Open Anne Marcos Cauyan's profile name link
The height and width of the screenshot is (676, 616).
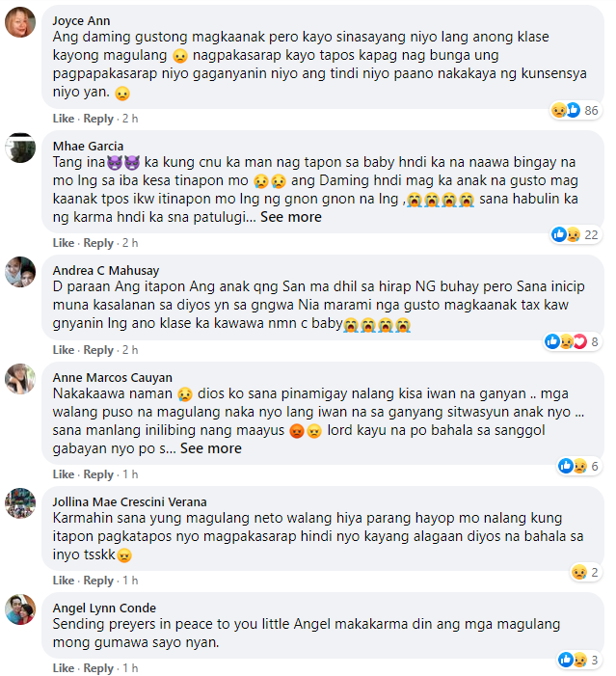(x=113, y=378)
